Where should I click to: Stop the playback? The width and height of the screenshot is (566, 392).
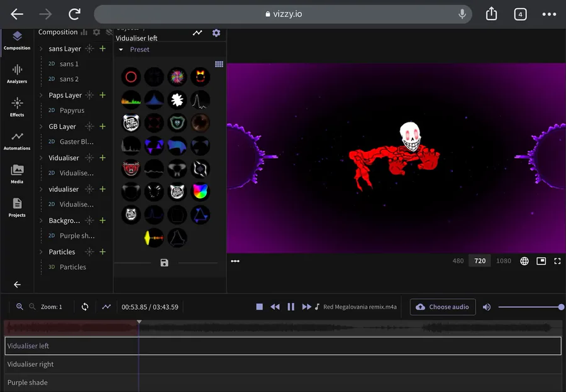point(259,307)
